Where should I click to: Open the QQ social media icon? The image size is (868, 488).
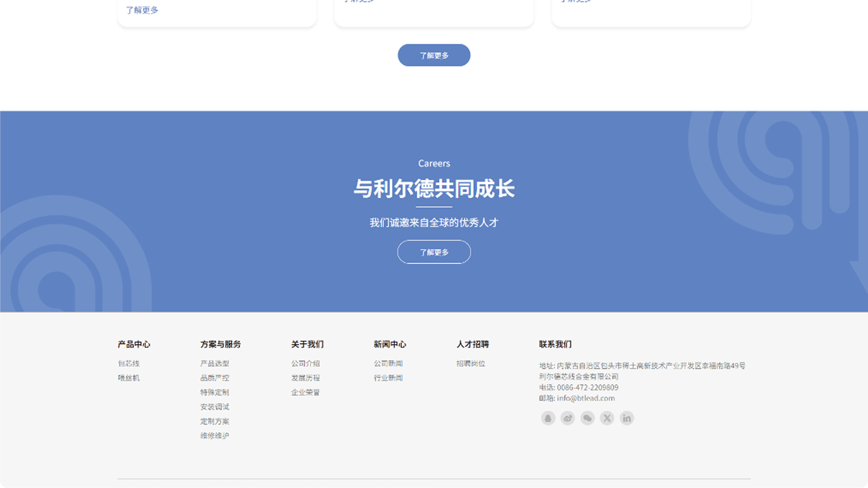point(548,418)
